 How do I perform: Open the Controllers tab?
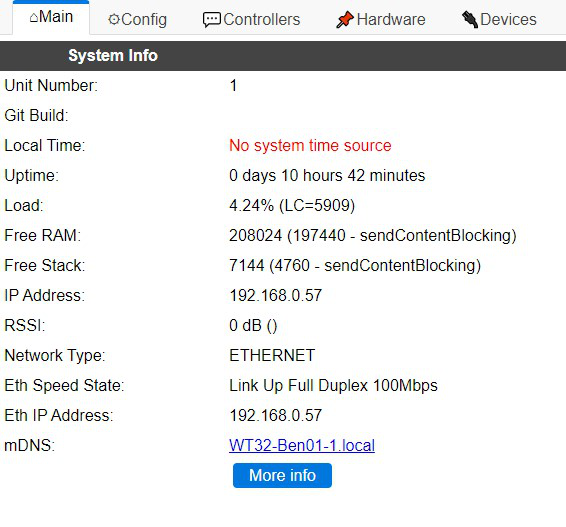(252, 19)
